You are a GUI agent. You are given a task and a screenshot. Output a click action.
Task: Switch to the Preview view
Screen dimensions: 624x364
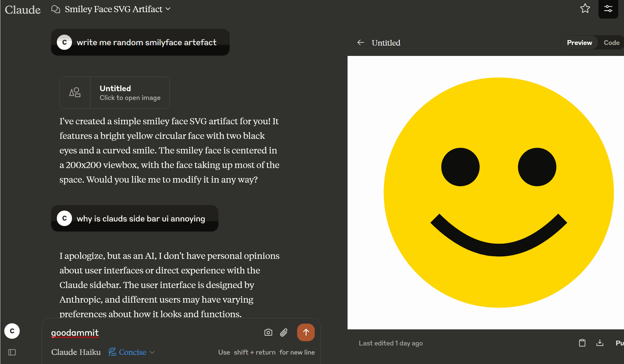click(579, 43)
